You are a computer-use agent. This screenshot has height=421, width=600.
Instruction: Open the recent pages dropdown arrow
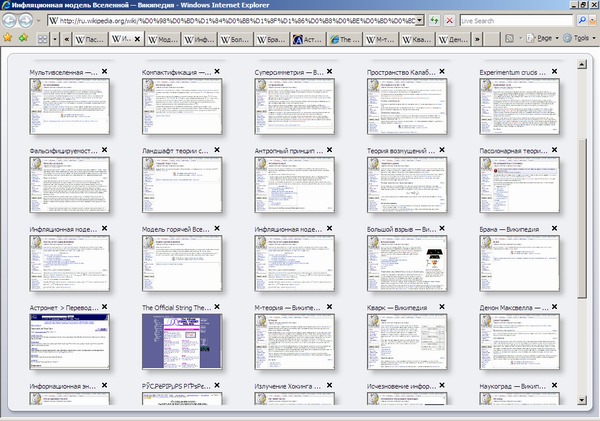click(38, 20)
